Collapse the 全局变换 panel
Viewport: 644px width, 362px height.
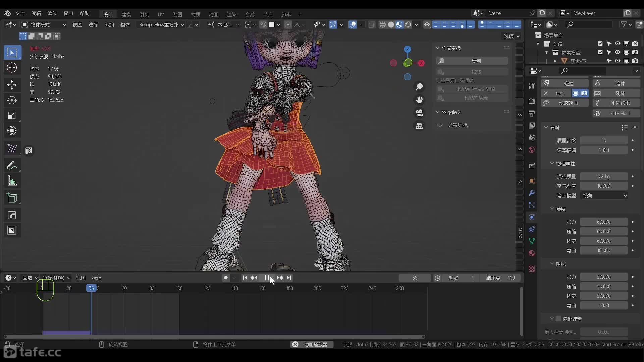click(438, 48)
